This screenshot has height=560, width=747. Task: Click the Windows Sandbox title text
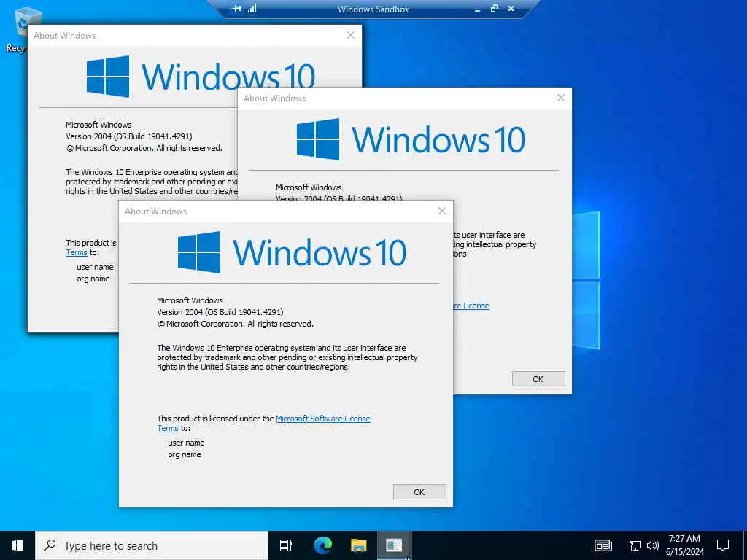[373, 9]
